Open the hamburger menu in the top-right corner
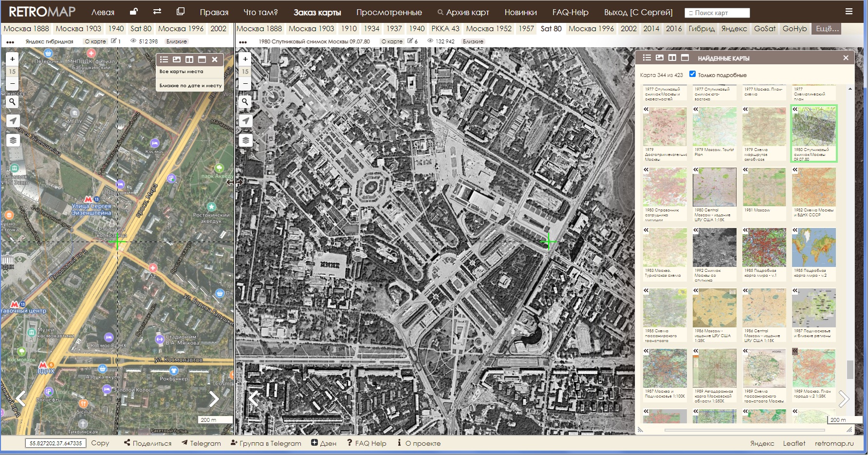Viewport: 868px width, 455px height. click(x=849, y=12)
